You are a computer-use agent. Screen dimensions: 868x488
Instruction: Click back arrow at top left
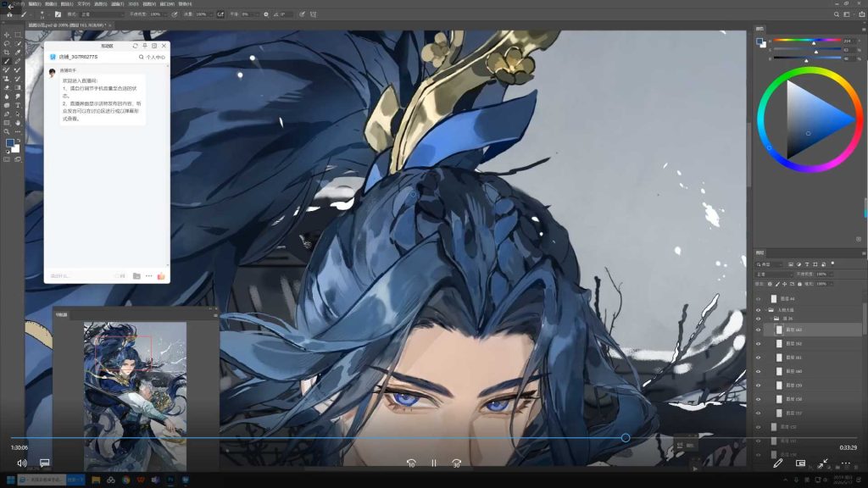point(10,6)
